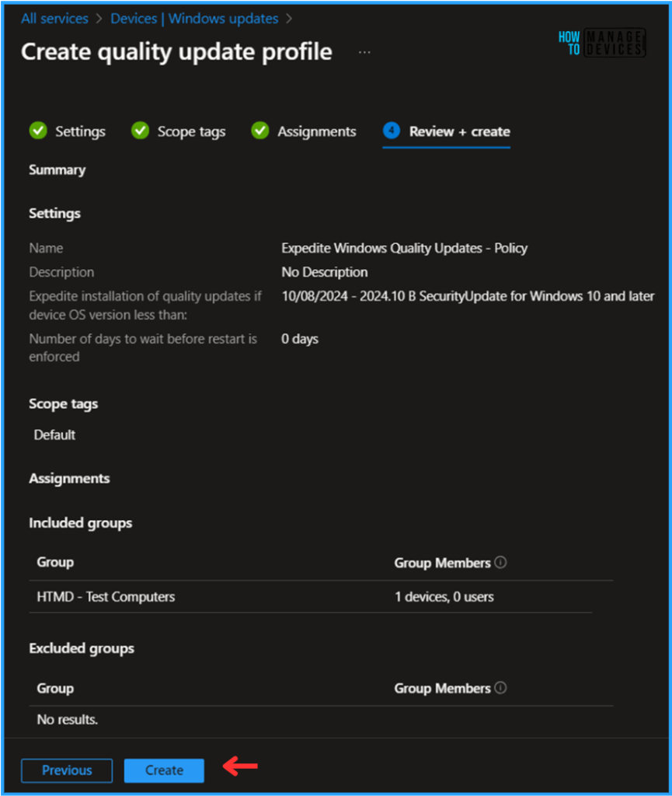Image resolution: width=672 pixels, height=796 pixels.
Task: Click the Group column header under Excluded groups
Action: 55,688
